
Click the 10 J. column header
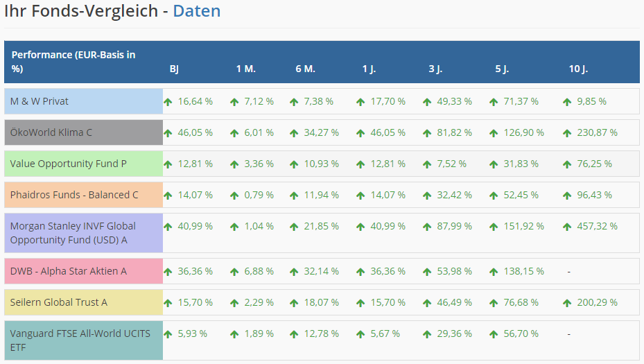(579, 69)
